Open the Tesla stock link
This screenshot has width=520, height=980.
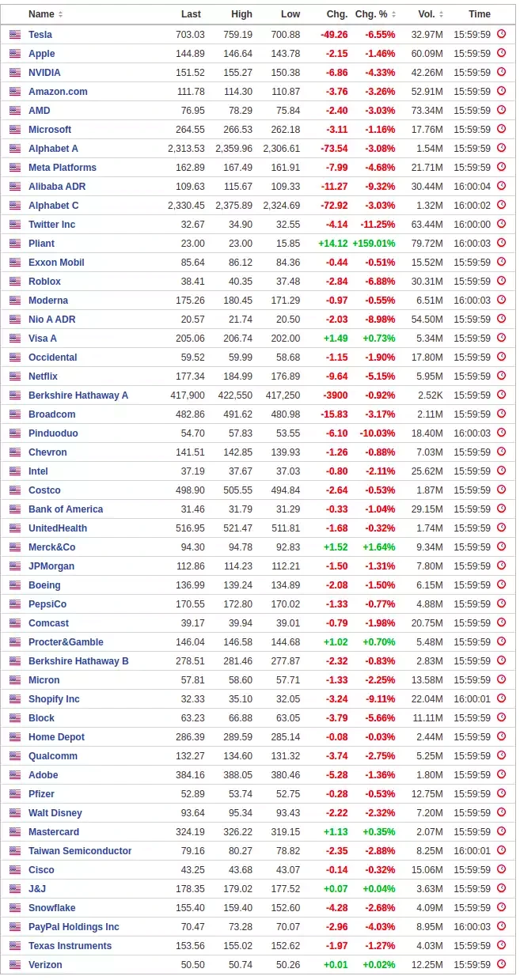pyautogui.click(x=40, y=35)
